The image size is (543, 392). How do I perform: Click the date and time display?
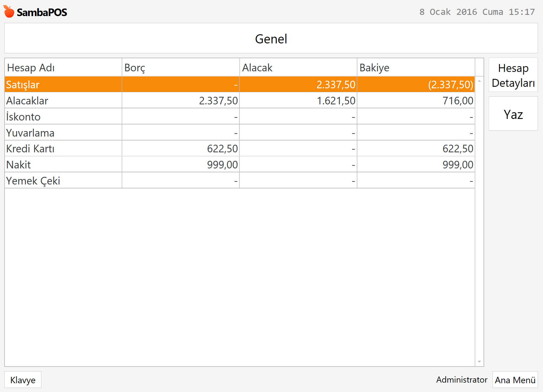[477, 12]
